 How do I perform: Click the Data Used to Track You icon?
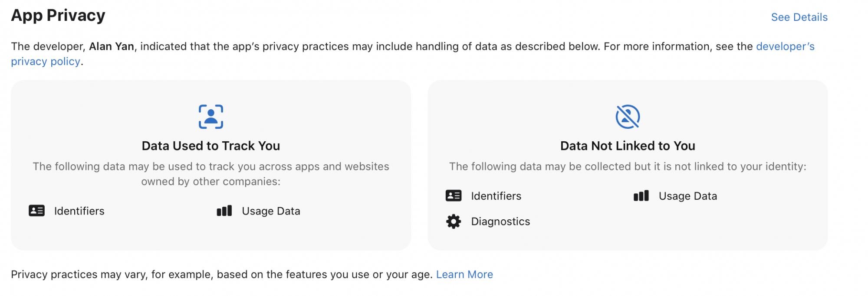point(211,117)
